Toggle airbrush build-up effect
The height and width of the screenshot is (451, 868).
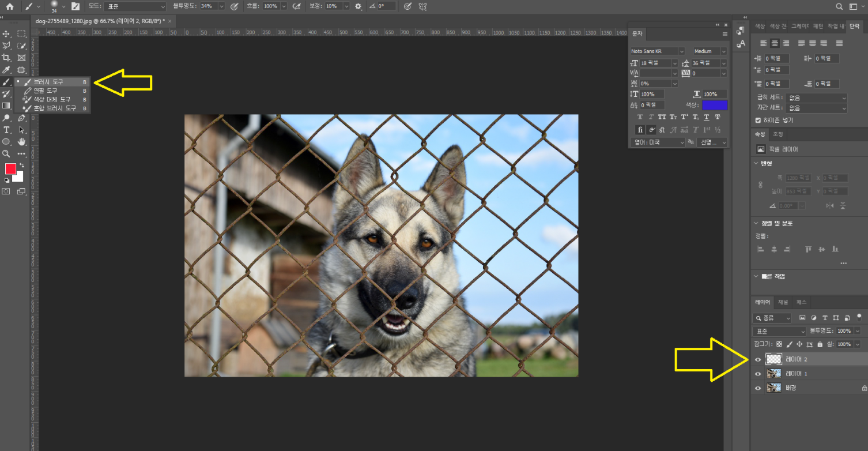(x=296, y=6)
